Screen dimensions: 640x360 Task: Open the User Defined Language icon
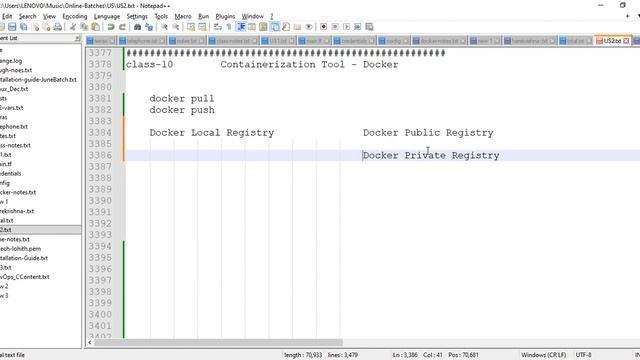(252, 27)
